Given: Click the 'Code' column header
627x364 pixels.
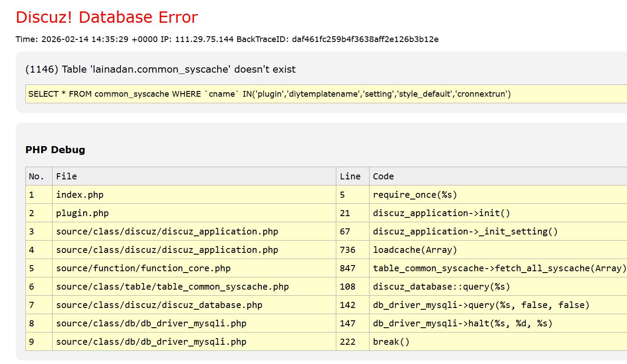Looking at the screenshot, I should point(383,176).
